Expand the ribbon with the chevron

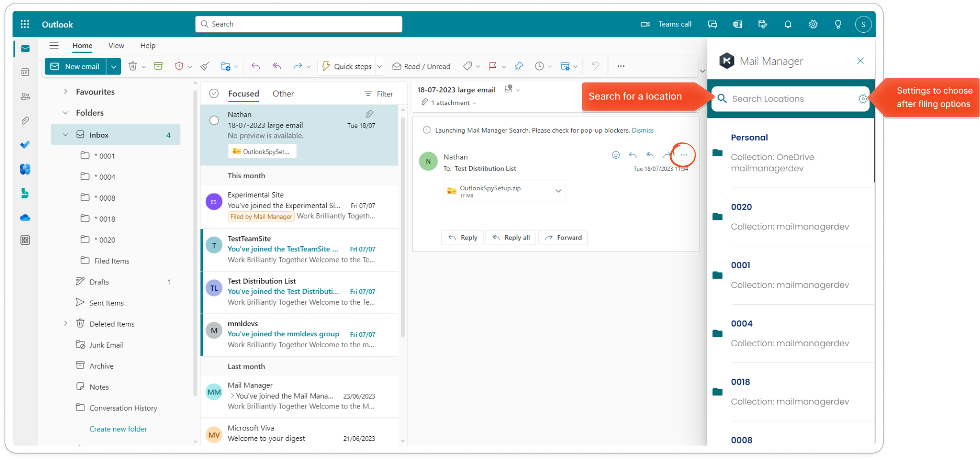point(702,71)
